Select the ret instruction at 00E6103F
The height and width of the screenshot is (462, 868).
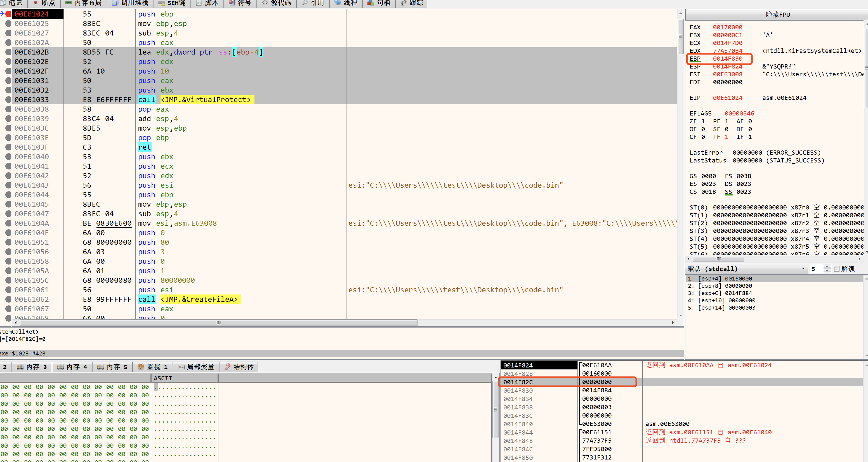coord(144,147)
